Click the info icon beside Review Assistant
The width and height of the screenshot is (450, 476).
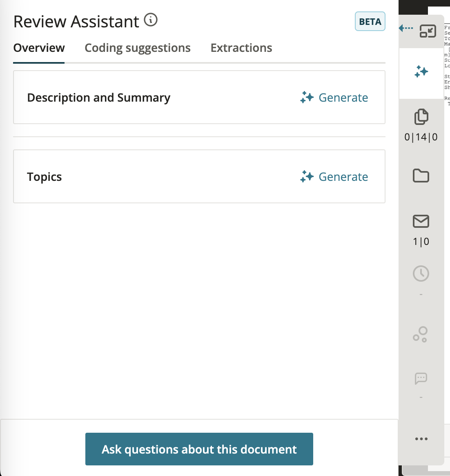pyautogui.click(x=150, y=20)
